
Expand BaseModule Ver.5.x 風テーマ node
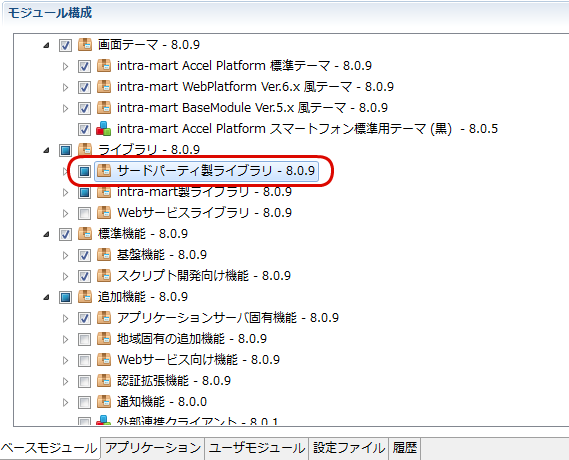tap(65, 108)
